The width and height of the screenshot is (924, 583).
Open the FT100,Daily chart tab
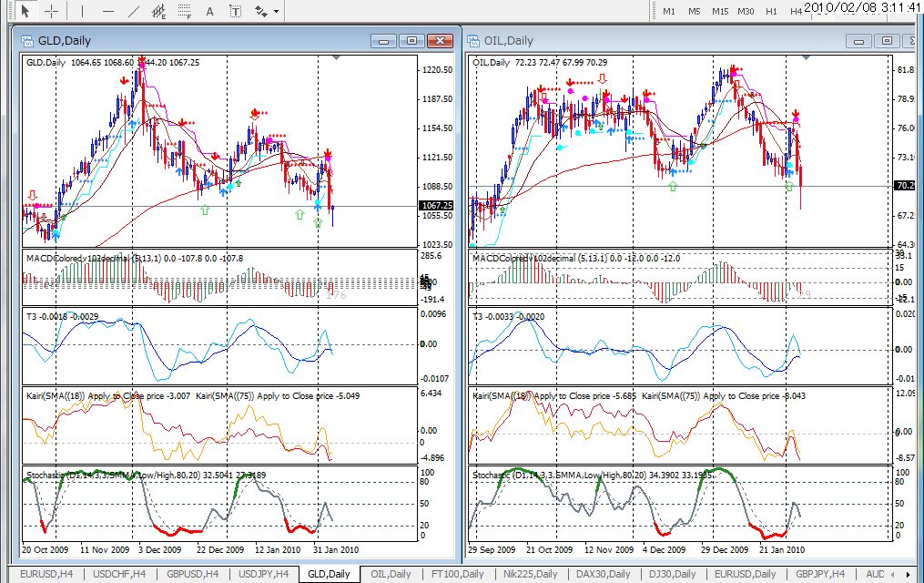point(457,574)
